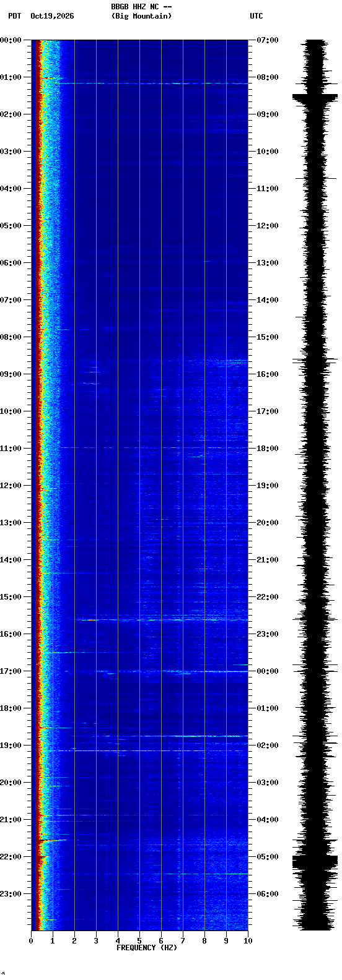
Task: Click the date text 'Oct19,2026'
Action: coord(52,16)
